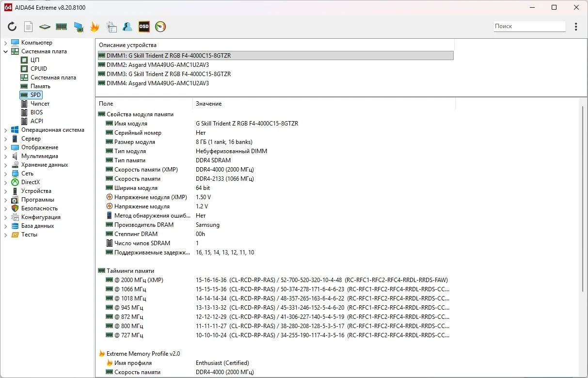Screen dimensions: 588x378
Task: Launch the stability test flame icon
Action: (x=95, y=27)
